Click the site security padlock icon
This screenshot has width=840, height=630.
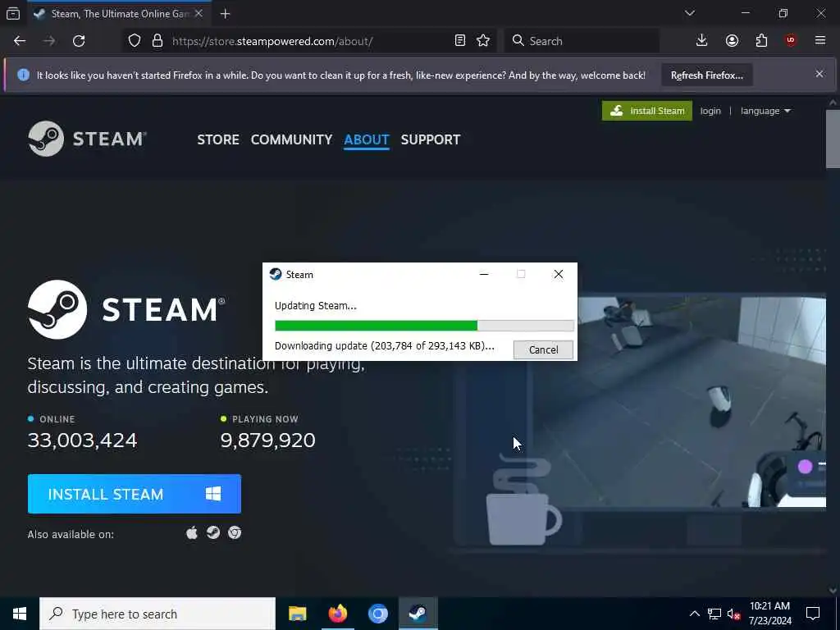157,41
